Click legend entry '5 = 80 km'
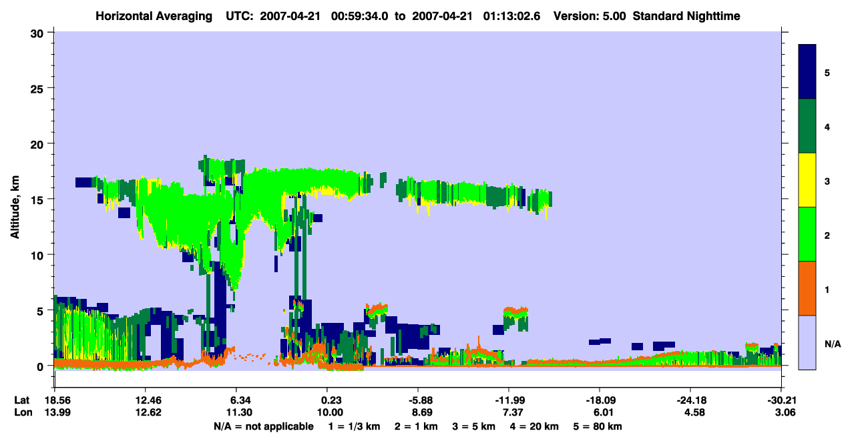 (598, 426)
